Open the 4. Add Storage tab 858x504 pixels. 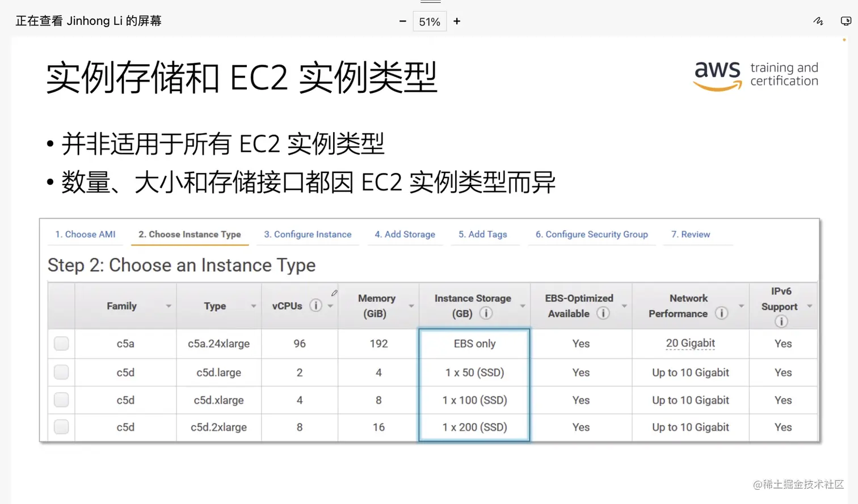(405, 234)
